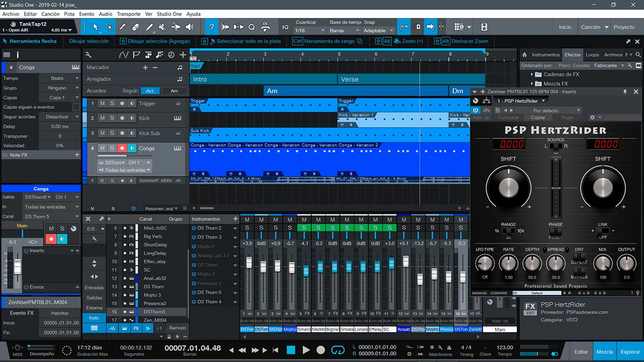Start playback with the Play button
The image size is (644, 362).
pos(306,350)
